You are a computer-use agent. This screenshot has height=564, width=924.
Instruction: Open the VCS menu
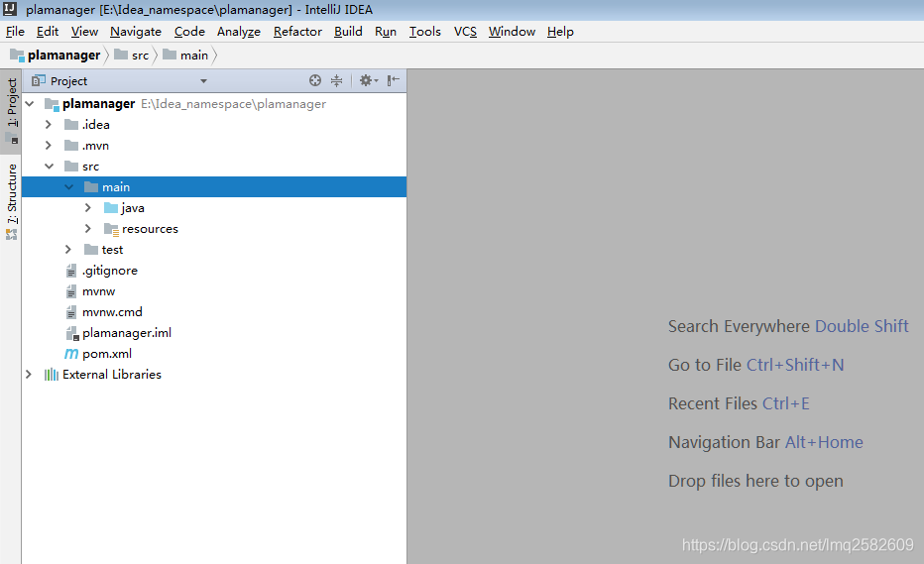click(465, 32)
